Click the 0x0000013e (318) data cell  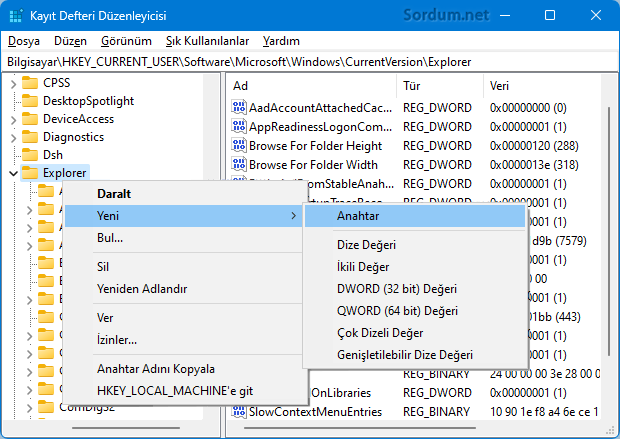tap(534, 165)
